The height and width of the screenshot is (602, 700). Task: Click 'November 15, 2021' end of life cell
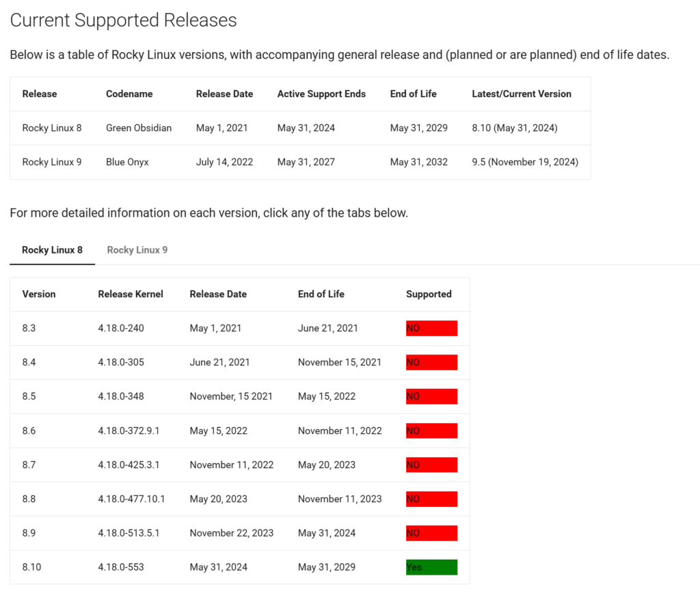pos(339,362)
